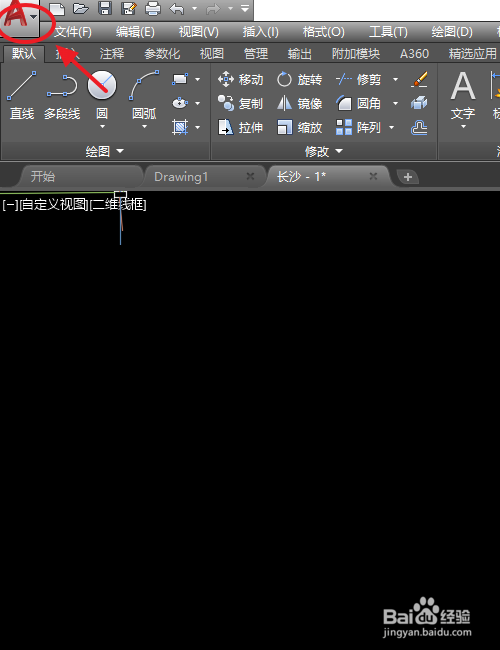Open the 文件(F) menu
The width and height of the screenshot is (500, 650).
pos(73,32)
